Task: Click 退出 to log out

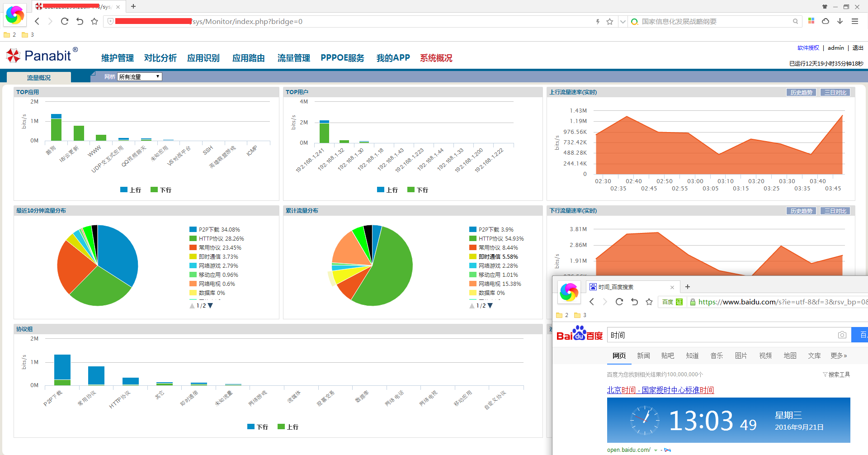Action: tap(858, 47)
